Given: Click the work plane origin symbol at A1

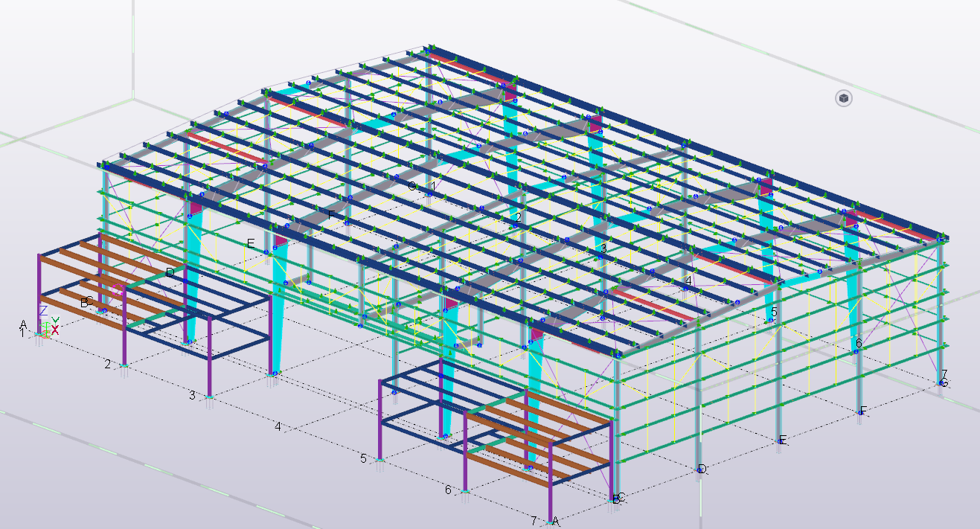Looking at the screenshot, I should (x=39, y=334).
